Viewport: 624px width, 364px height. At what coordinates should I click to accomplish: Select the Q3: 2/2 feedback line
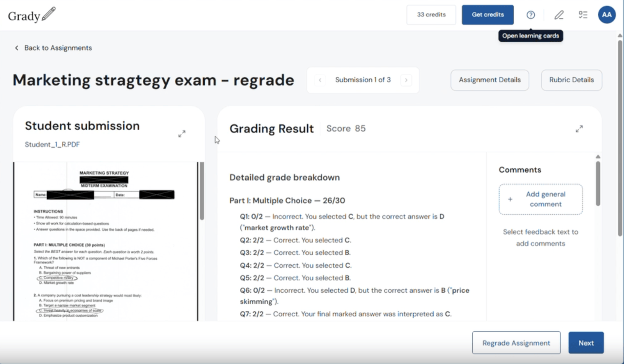coord(295,253)
